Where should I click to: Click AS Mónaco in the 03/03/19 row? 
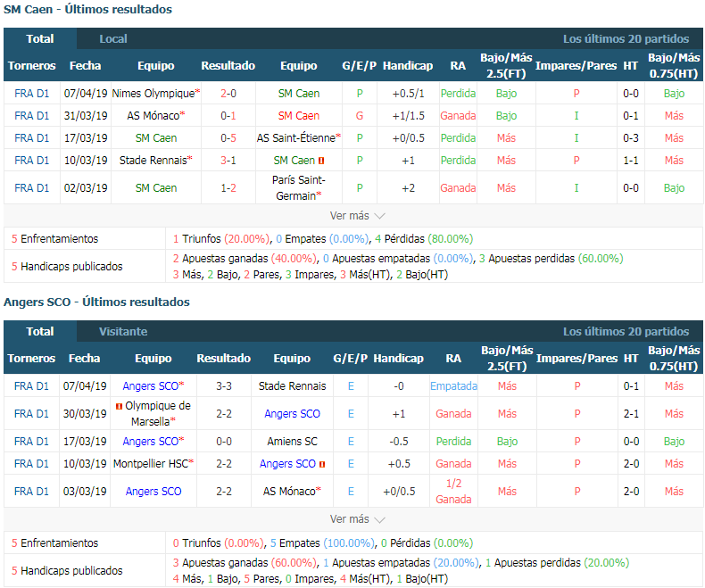(x=289, y=492)
